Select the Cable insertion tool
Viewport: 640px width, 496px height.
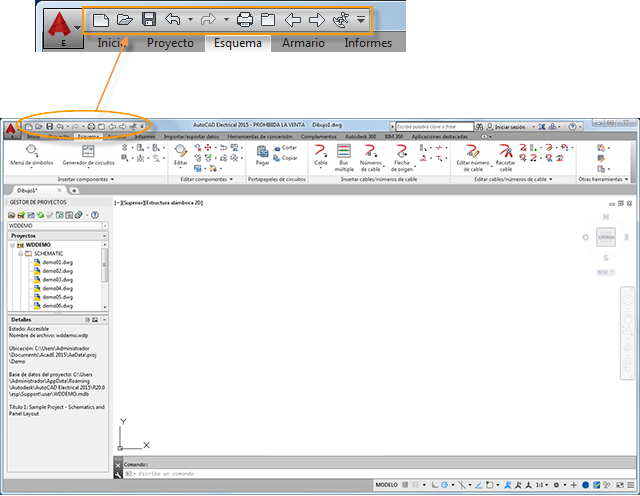(320, 156)
